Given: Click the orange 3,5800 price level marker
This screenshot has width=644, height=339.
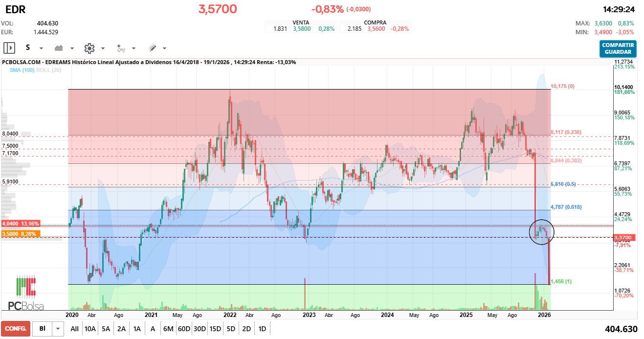Looking at the screenshot, I should 20,234.
